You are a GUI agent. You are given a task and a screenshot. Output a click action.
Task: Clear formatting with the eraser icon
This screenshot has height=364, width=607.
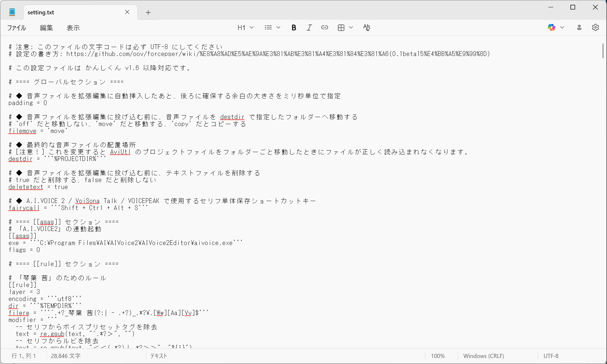point(367,28)
